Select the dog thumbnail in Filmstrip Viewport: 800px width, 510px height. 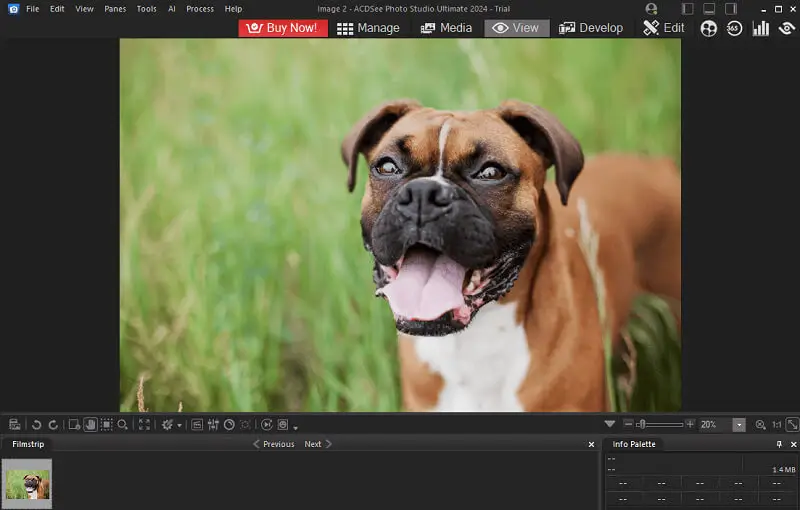[x=27, y=485]
